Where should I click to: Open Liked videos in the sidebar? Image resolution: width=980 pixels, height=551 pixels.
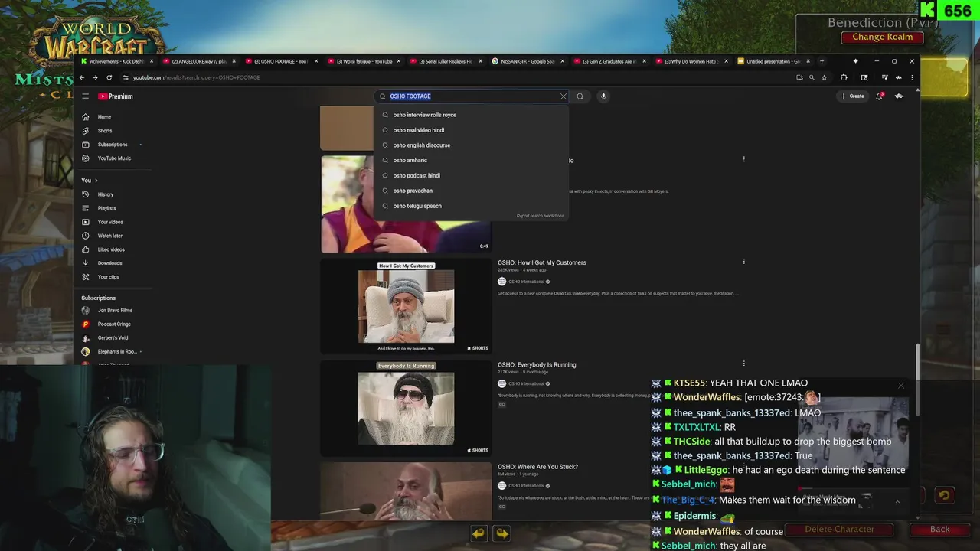[111, 249]
